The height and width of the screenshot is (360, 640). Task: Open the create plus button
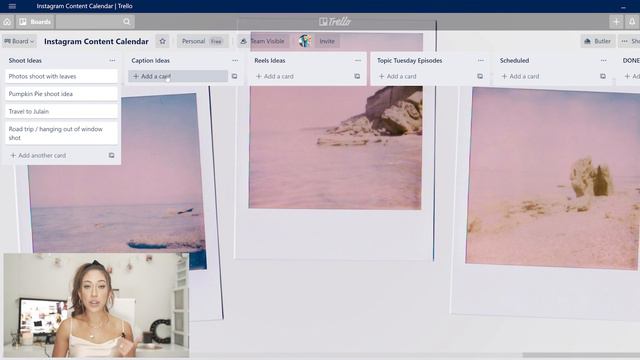(x=616, y=22)
